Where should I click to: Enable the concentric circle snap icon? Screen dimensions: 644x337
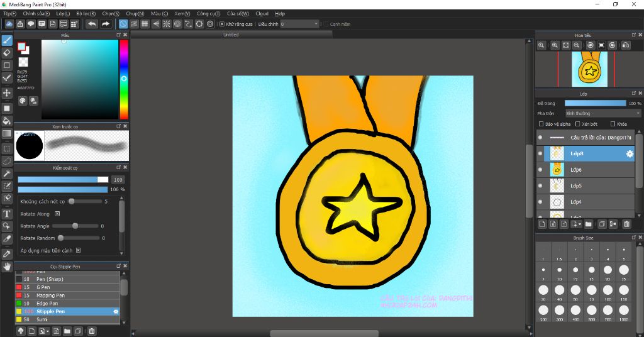click(177, 24)
